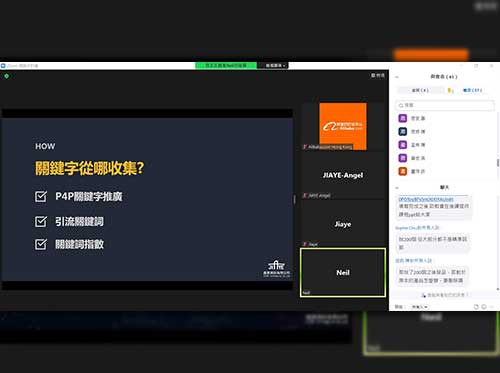The width and height of the screenshot is (500, 373).
Task: Click the file attachment icon in chat footer
Action: (x=476, y=307)
